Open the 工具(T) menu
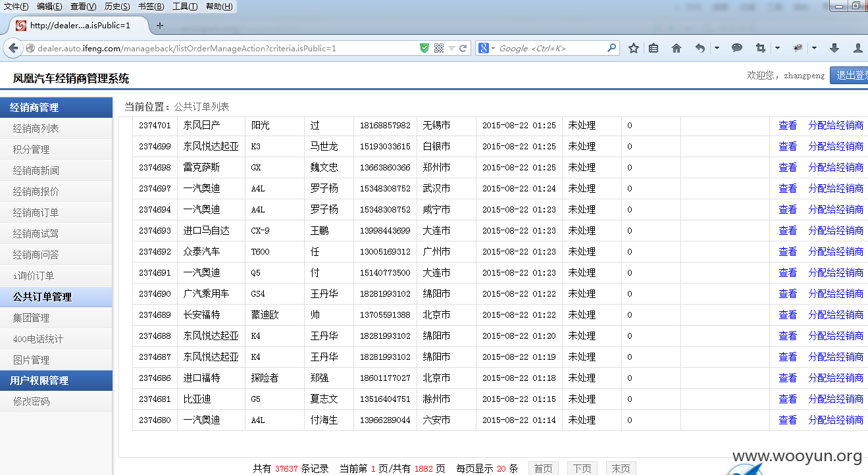 [x=184, y=7]
